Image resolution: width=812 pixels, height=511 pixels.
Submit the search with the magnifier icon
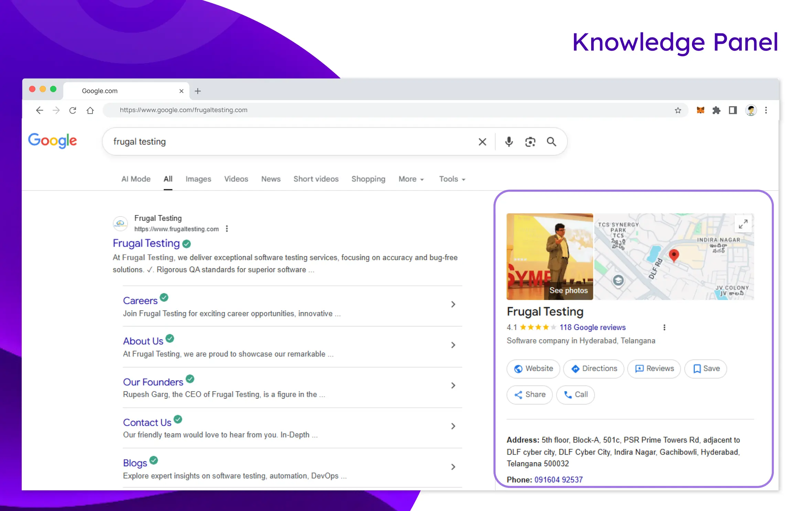[551, 141]
